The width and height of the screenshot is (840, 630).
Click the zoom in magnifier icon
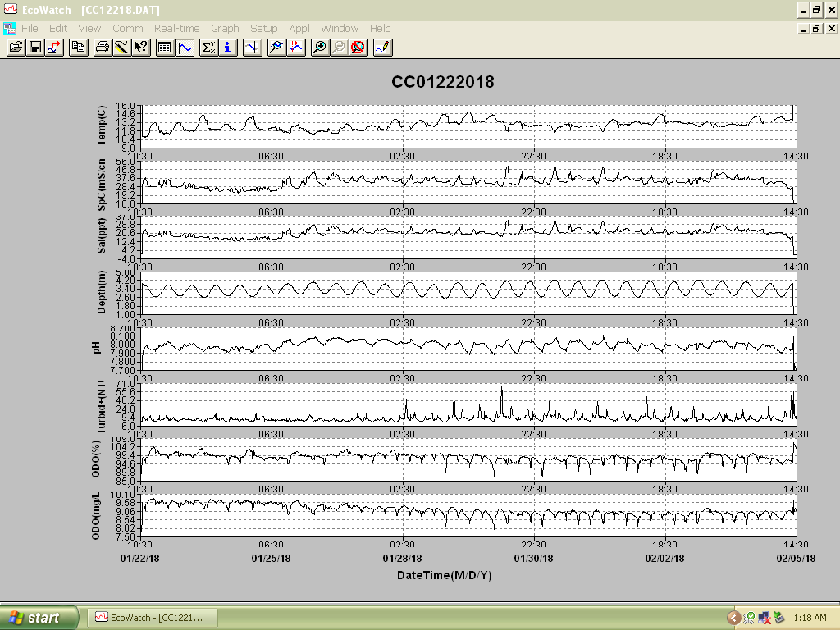point(319,48)
